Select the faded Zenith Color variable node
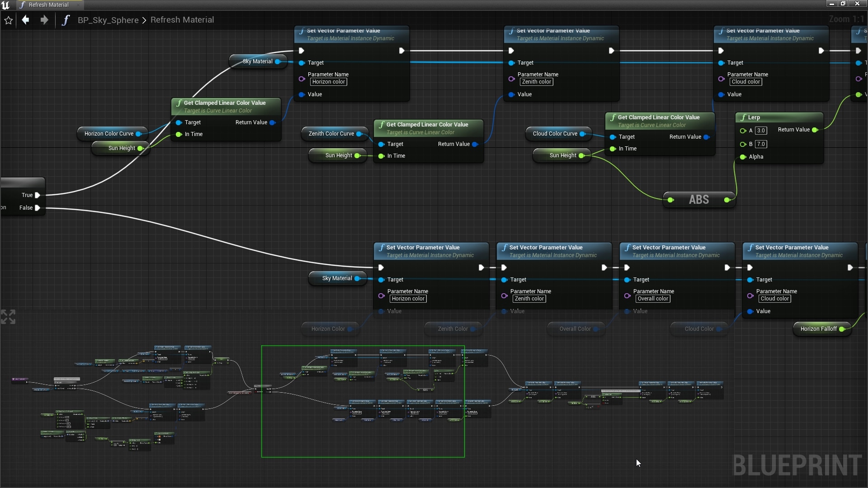The width and height of the screenshot is (868, 488). 453,329
